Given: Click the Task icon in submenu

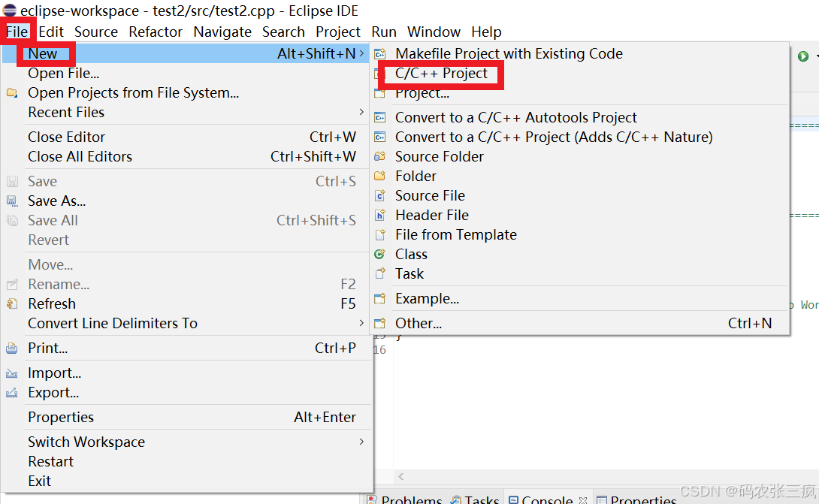Looking at the screenshot, I should 380,273.
